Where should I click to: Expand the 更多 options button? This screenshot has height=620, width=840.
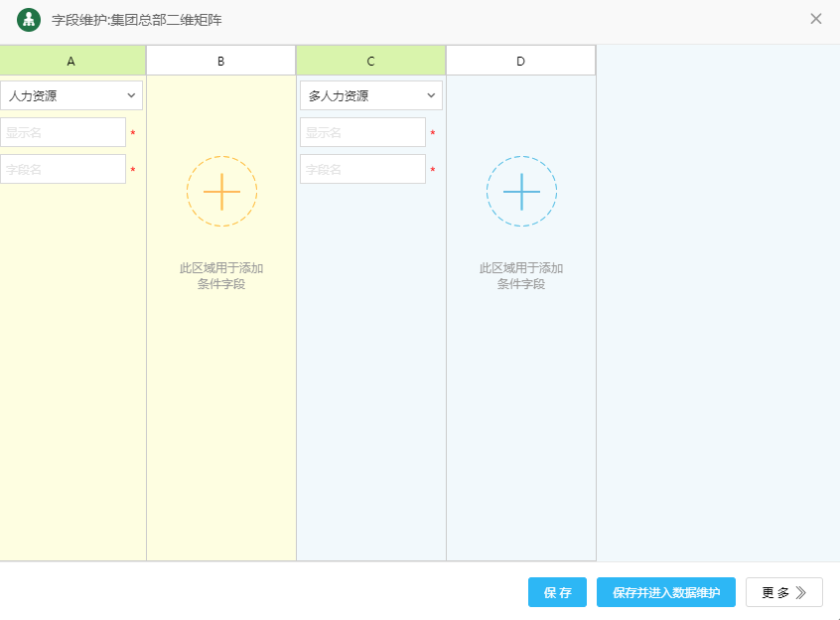click(783, 592)
